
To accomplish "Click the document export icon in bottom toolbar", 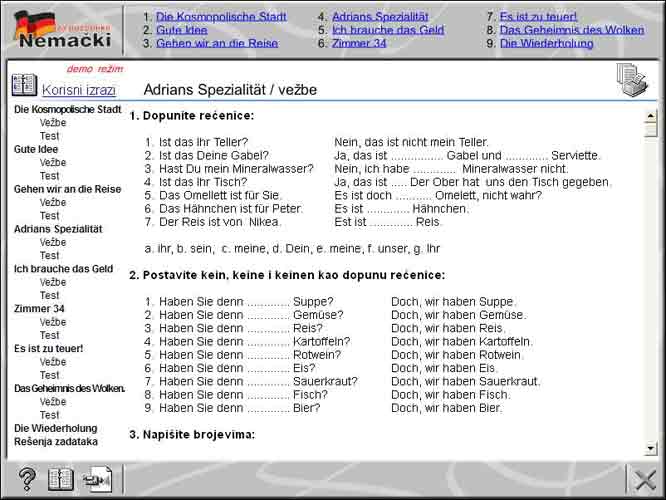I will pyautogui.click(x=99, y=479).
